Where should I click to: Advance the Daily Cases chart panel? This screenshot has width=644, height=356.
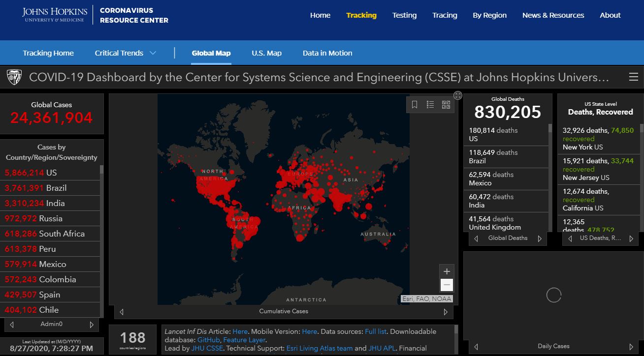[632, 347]
